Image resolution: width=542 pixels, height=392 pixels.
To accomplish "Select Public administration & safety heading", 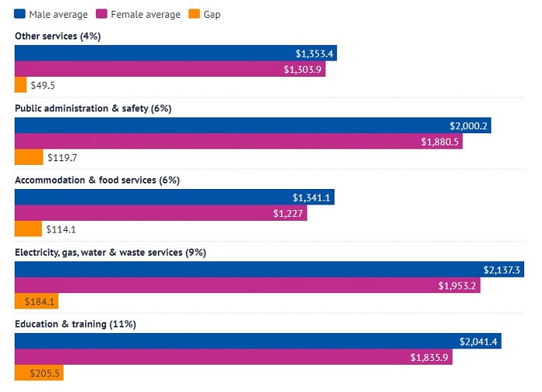I will tap(93, 108).
